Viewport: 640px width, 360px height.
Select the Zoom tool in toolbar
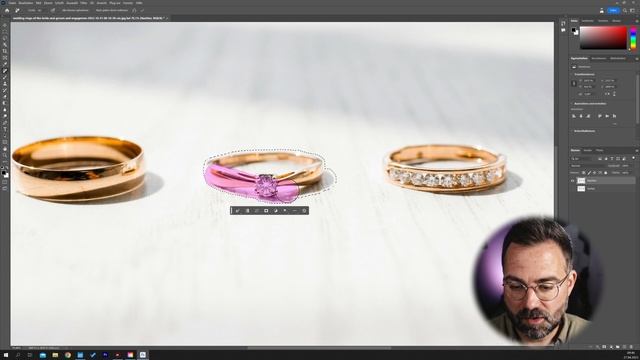[5, 155]
